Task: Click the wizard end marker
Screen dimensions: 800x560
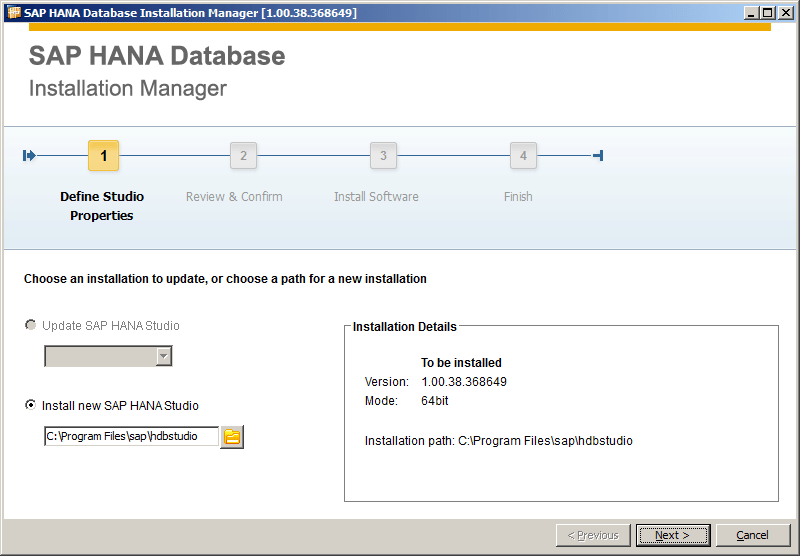Action: pos(597,156)
